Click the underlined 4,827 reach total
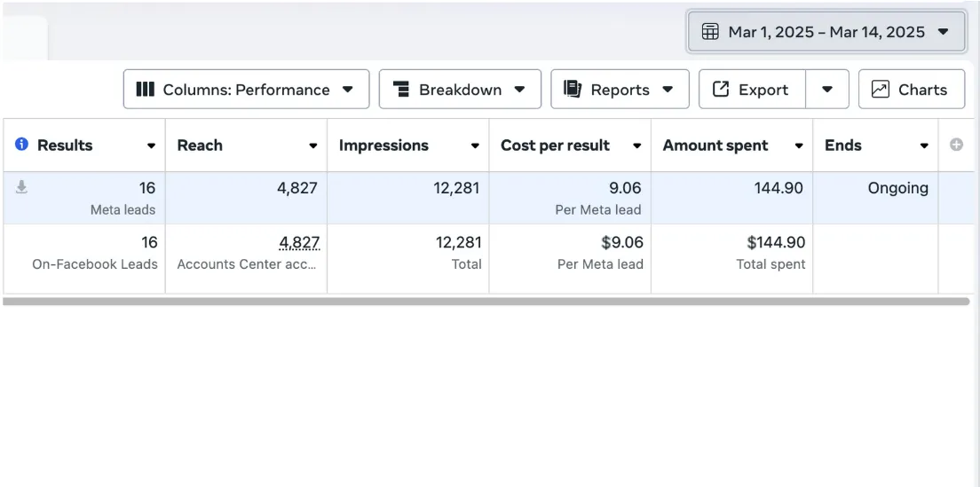The height and width of the screenshot is (487, 980). [x=299, y=242]
